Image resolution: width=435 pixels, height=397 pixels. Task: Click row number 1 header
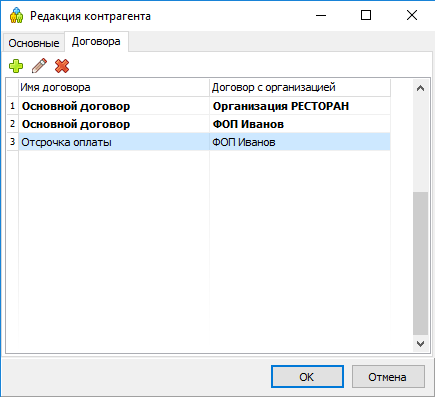point(13,106)
